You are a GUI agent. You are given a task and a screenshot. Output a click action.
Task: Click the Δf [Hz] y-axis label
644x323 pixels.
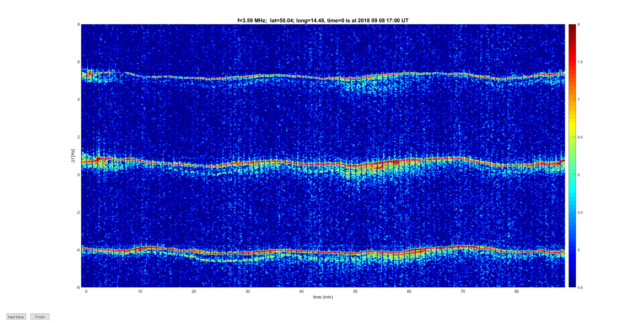pyautogui.click(x=73, y=156)
